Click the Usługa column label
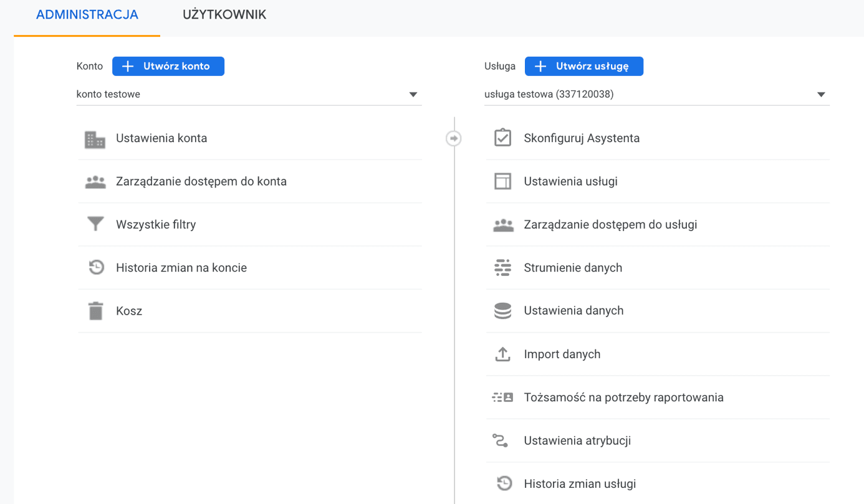This screenshot has width=864, height=504. 500,66
